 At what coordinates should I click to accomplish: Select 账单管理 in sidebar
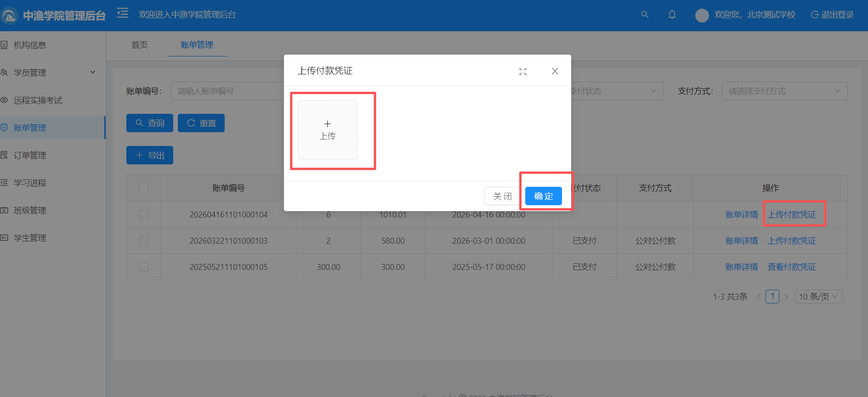tap(53, 128)
